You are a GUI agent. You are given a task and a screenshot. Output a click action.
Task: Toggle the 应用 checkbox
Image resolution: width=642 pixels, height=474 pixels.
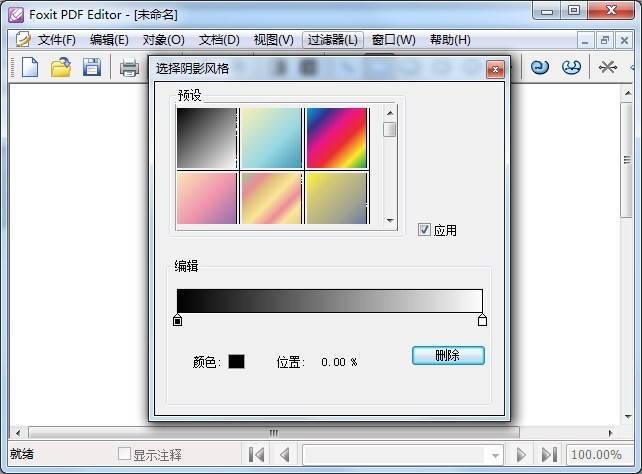pos(424,230)
